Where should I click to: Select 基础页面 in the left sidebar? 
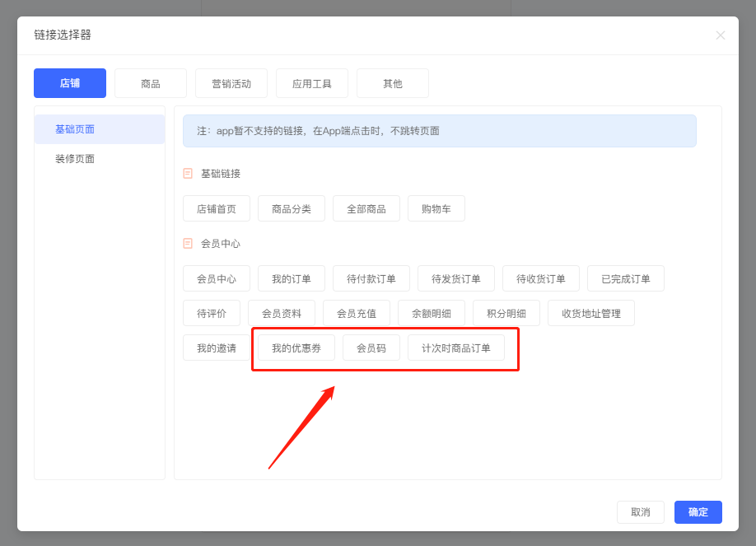click(x=75, y=129)
